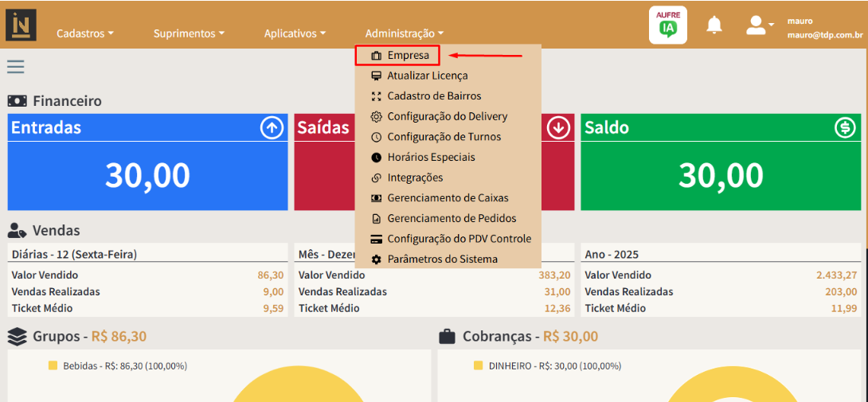Click the AUFRE IA assistant icon
The height and width of the screenshot is (402, 868).
point(667,25)
